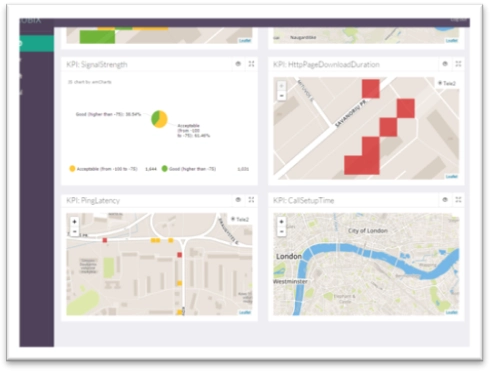
Task: Open the Leaflet link on CallSetupTime map
Action: tap(452, 312)
